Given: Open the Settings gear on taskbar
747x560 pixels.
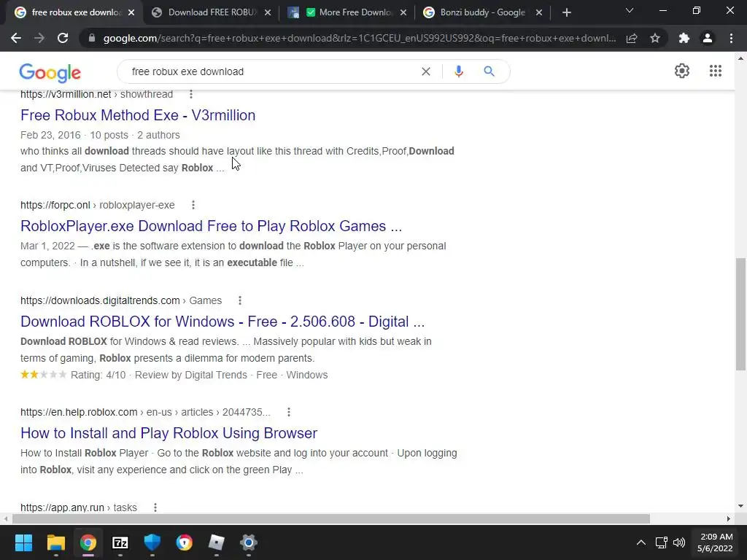Looking at the screenshot, I should click(248, 542).
